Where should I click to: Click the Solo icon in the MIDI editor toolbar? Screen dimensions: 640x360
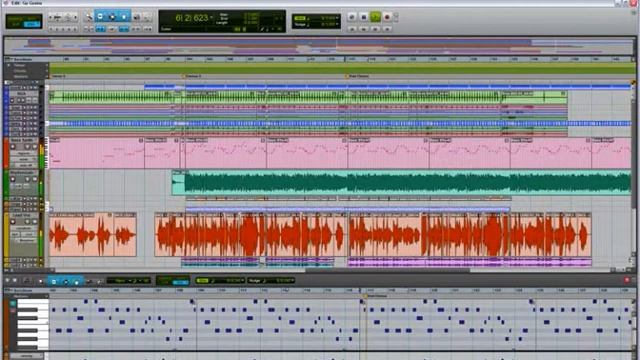(7, 280)
